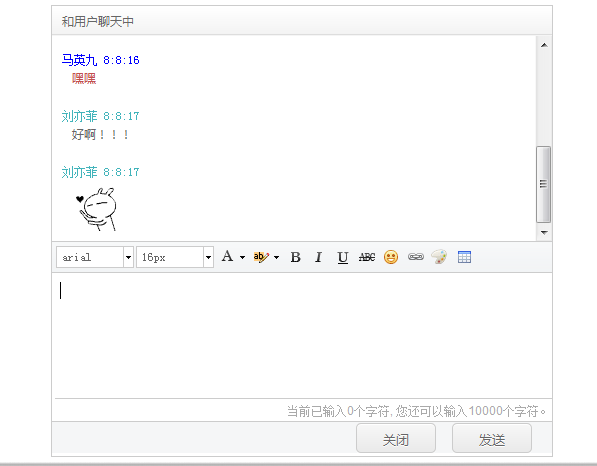
Task: Click the rabbit sticker image in chat
Action: click(97, 209)
